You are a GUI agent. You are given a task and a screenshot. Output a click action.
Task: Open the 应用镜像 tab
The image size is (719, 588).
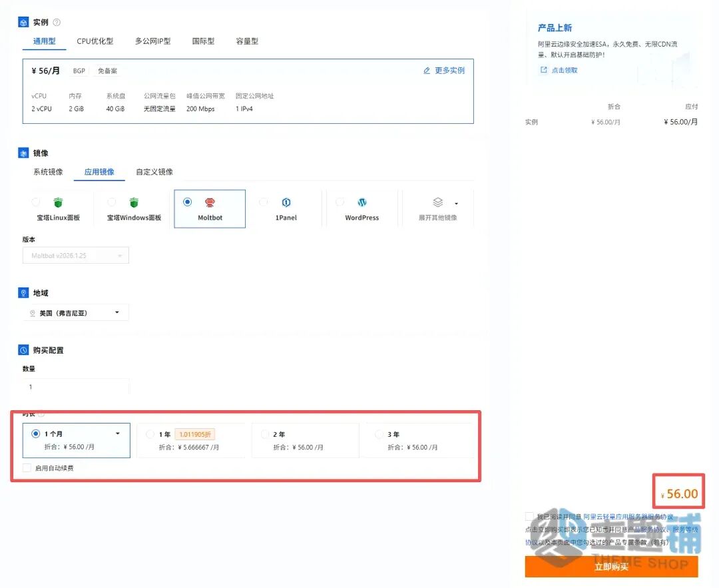click(99, 172)
